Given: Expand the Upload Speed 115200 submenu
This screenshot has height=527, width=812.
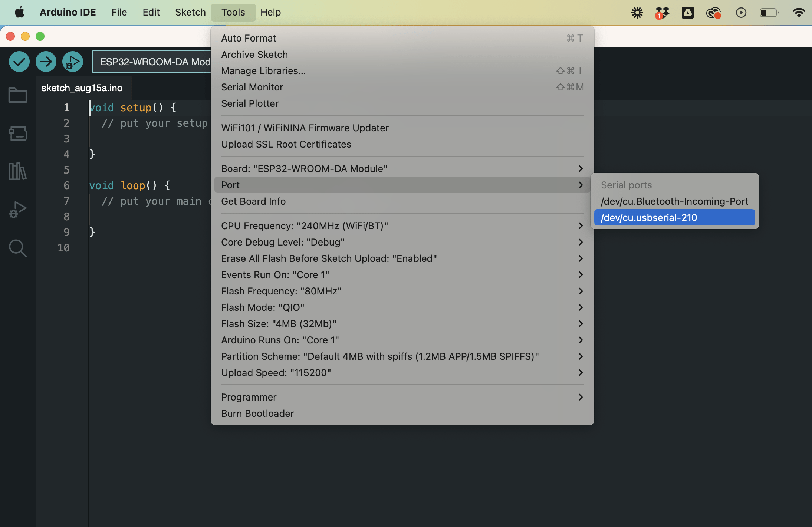Looking at the screenshot, I should click(402, 373).
